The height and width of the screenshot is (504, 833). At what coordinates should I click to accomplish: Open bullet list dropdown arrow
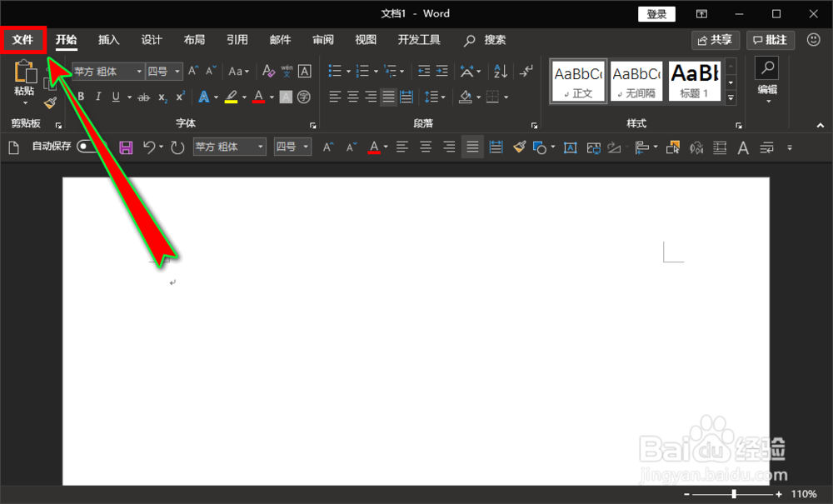pyautogui.click(x=348, y=71)
